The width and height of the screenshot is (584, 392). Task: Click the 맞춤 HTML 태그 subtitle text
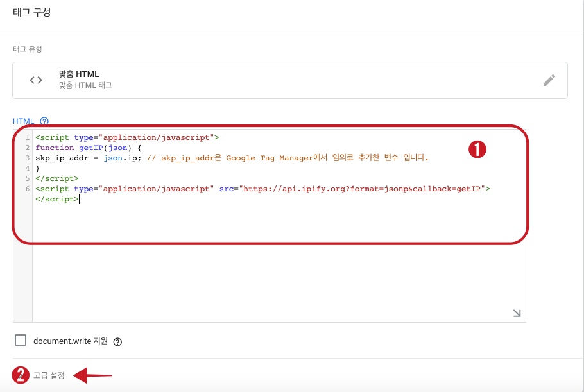click(85, 85)
